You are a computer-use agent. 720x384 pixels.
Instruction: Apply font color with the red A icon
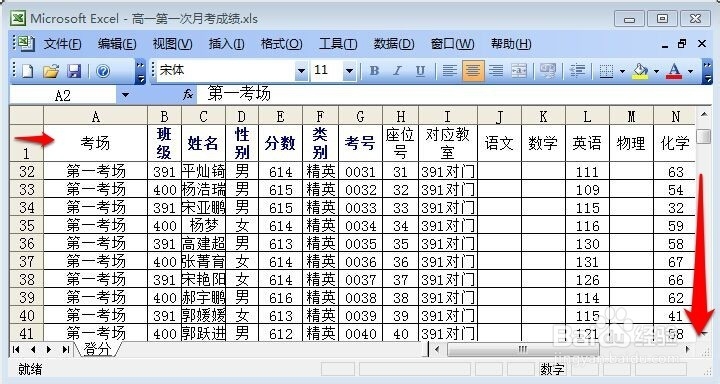674,71
